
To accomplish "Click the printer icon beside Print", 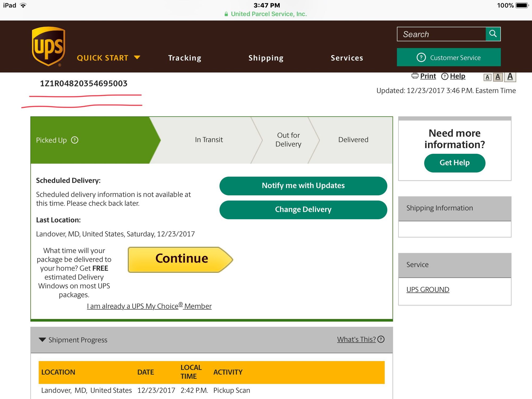I will coord(415,76).
